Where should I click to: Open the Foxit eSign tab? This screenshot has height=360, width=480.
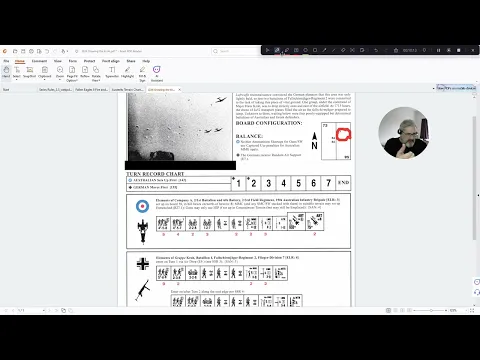(111, 61)
